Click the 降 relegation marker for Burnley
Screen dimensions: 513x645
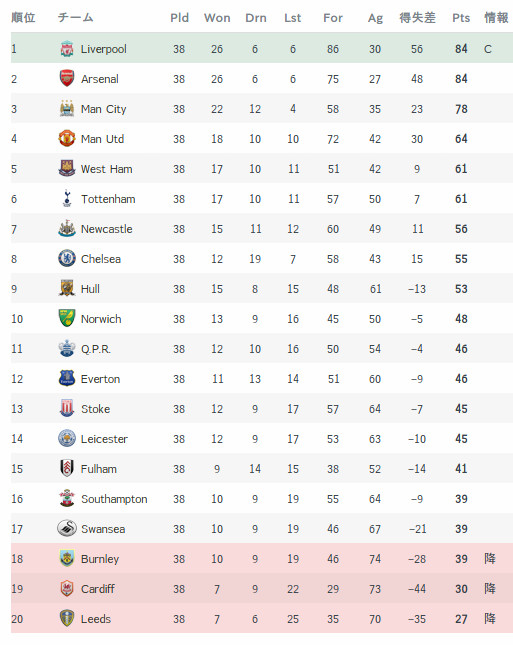(x=490, y=559)
